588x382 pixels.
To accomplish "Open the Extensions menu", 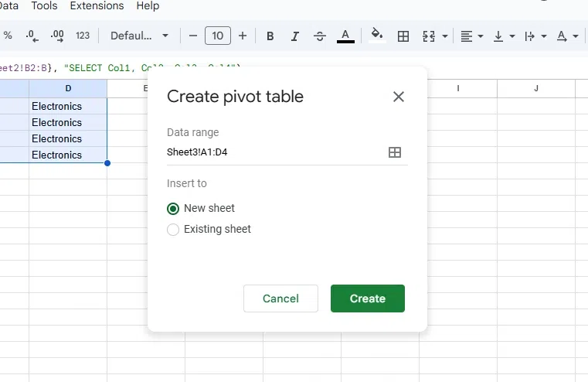I will tap(97, 6).
